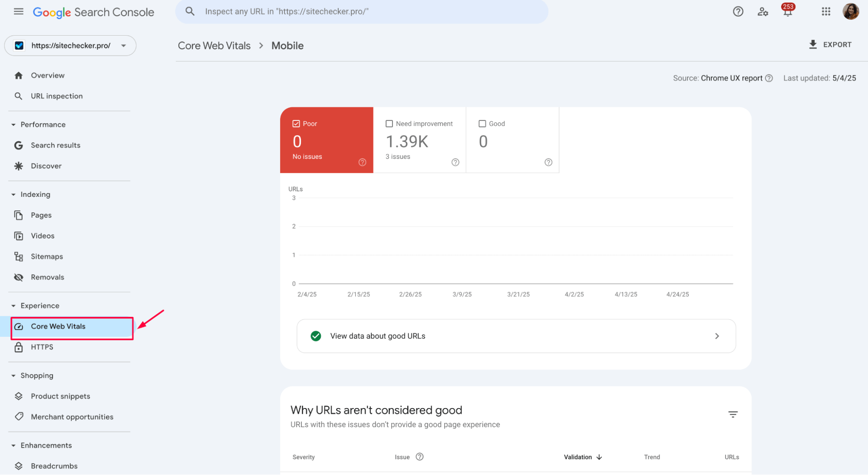Check the Good checkbox
The width and height of the screenshot is (868, 475).
[482, 124]
